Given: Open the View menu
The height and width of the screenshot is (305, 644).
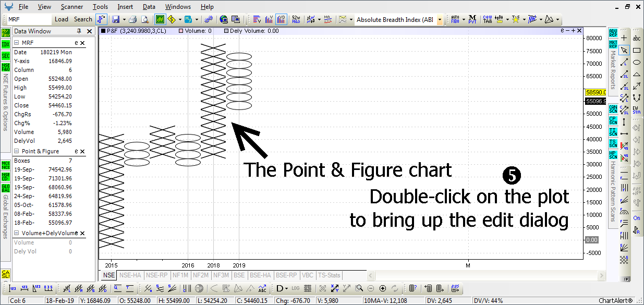Looking at the screenshot, I should click(44, 7).
